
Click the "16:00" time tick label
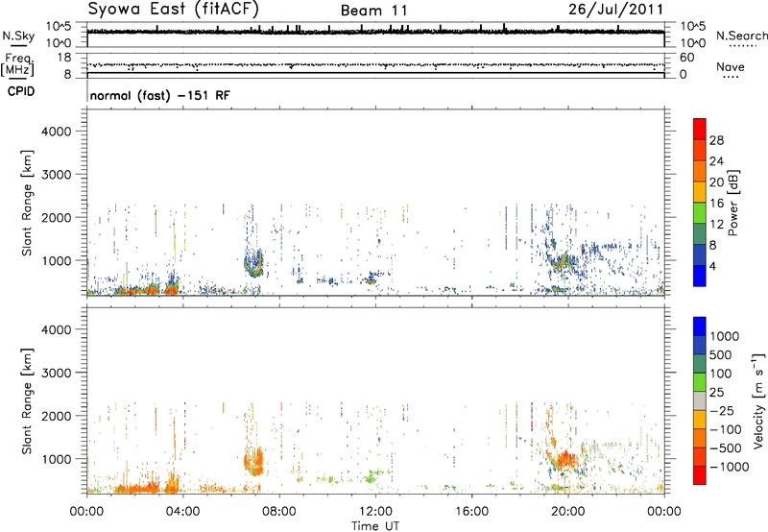point(471,512)
